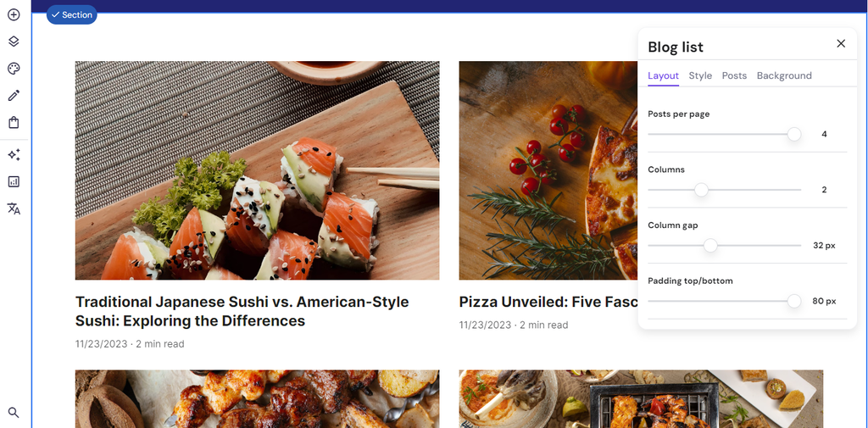Open the Layers icon in sidebar
Image resolution: width=868 pixels, height=428 pixels.
click(x=14, y=42)
